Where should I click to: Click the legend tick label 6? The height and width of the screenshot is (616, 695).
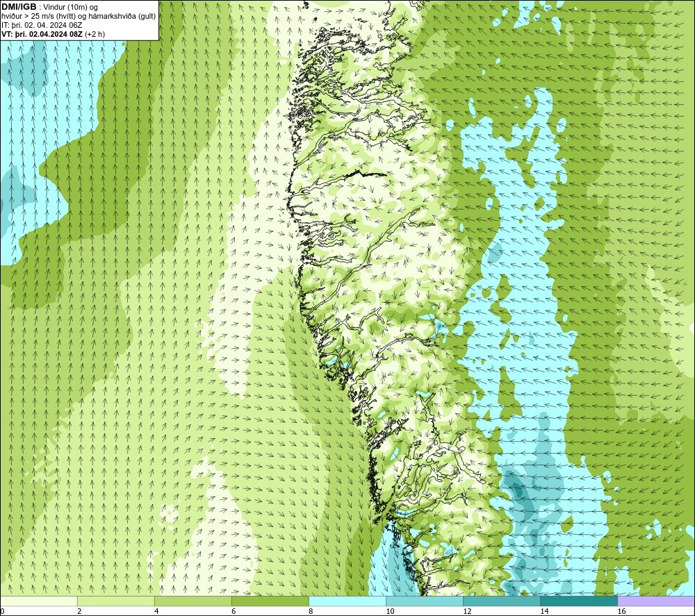(234, 612)
